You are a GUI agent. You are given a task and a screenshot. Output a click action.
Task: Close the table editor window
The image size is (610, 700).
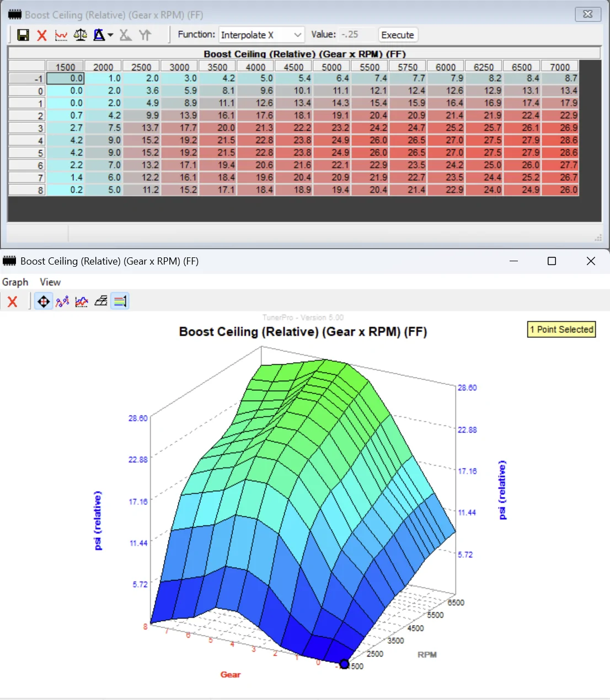(x=588, y=14)
